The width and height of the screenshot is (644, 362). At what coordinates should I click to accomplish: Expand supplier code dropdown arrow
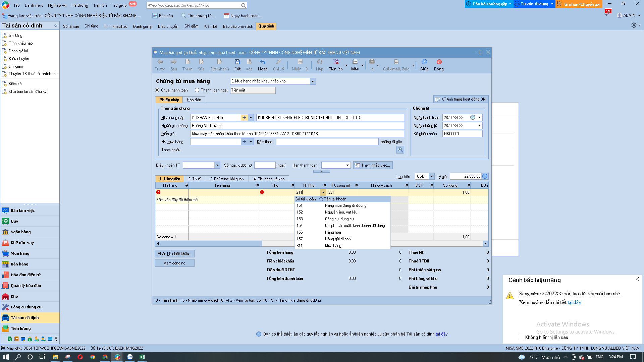251,118
